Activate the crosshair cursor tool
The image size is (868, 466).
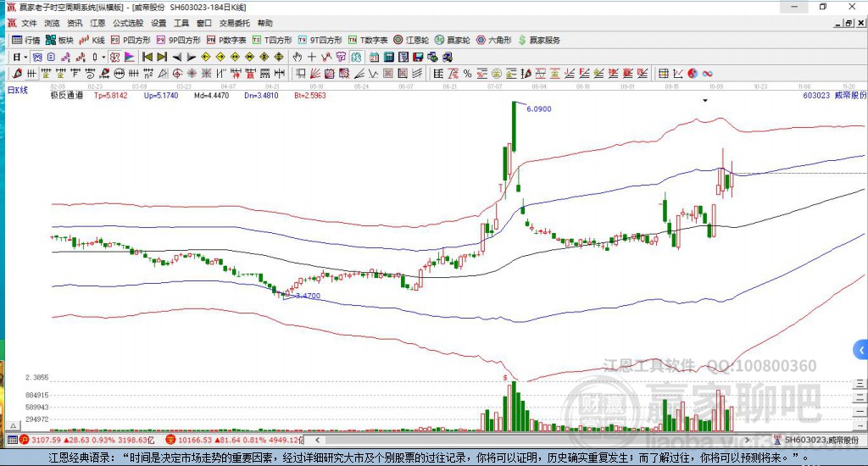tap(312, 57)
